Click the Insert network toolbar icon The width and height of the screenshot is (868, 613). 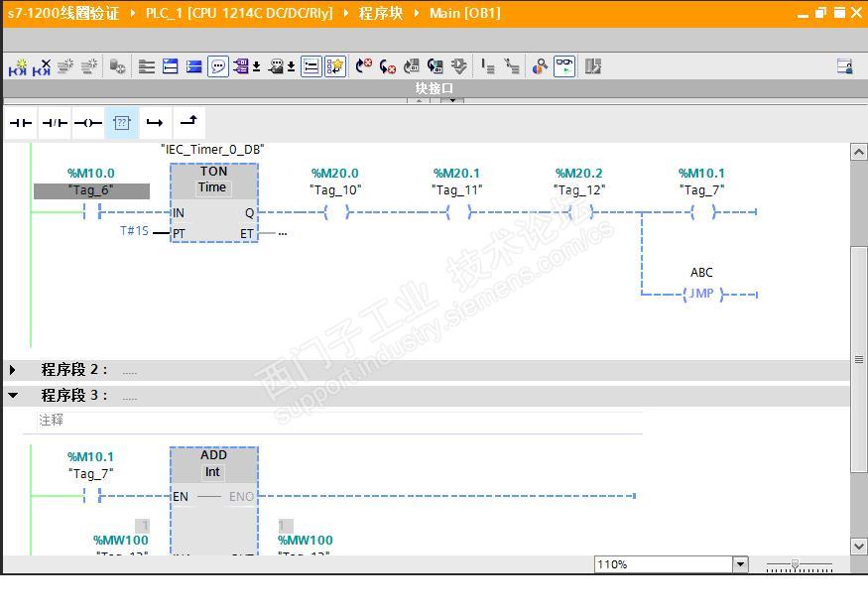[x=18, y=67]
